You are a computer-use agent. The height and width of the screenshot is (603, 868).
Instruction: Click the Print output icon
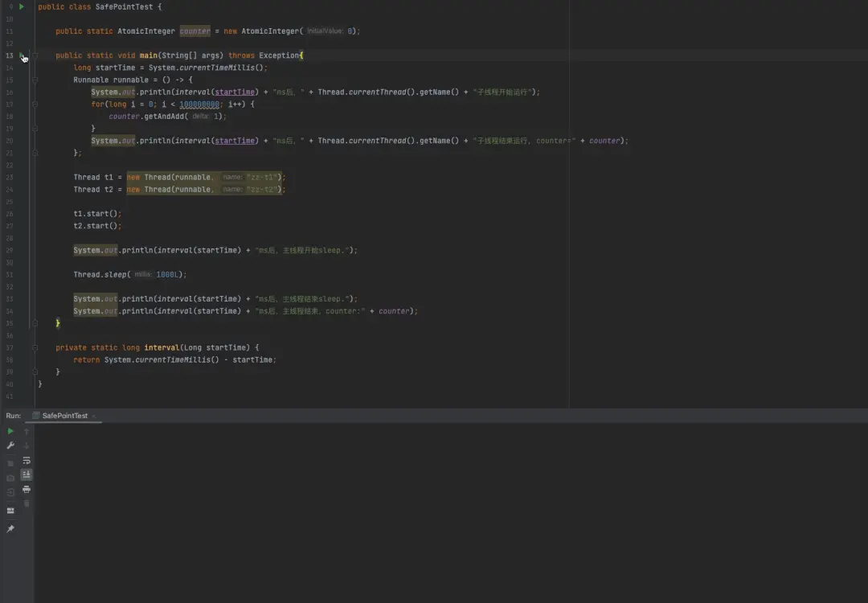pos(27,489)
